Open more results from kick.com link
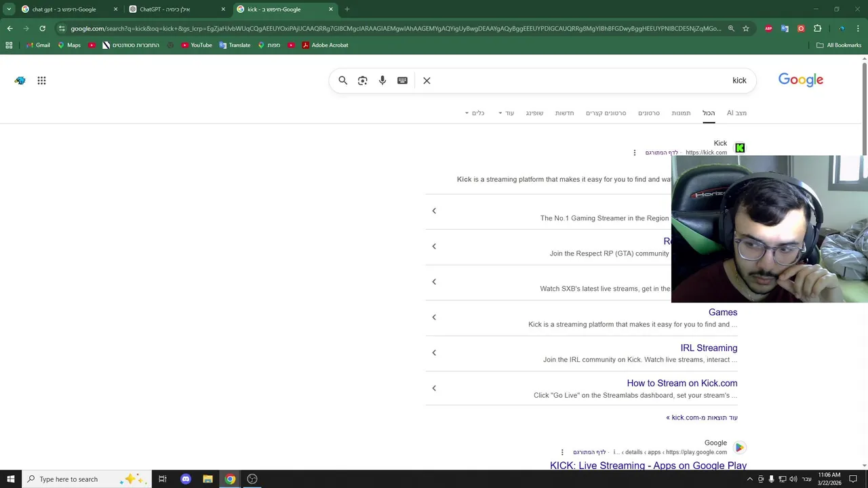868x488 pixels. [x=702, y=418]
